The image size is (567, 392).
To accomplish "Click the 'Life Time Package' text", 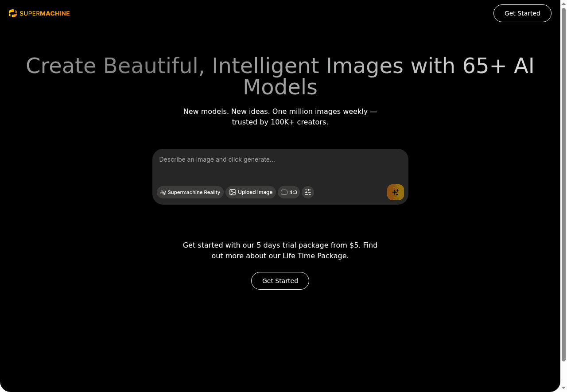I will coord(315,256).
